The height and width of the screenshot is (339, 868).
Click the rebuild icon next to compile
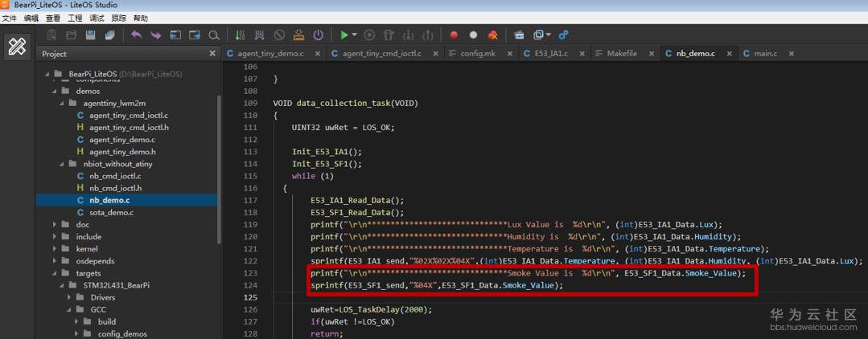(x=259, y=35)
